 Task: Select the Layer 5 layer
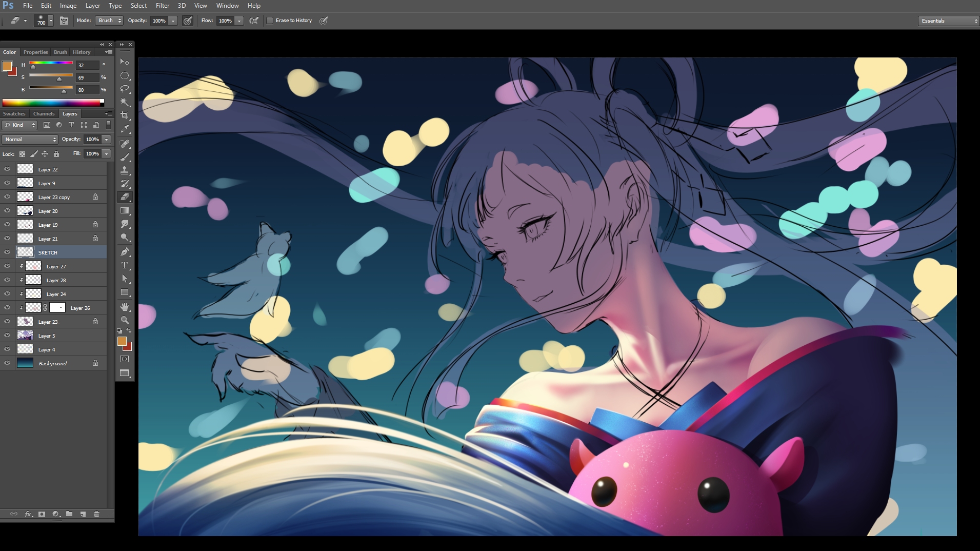pos(47,336)
